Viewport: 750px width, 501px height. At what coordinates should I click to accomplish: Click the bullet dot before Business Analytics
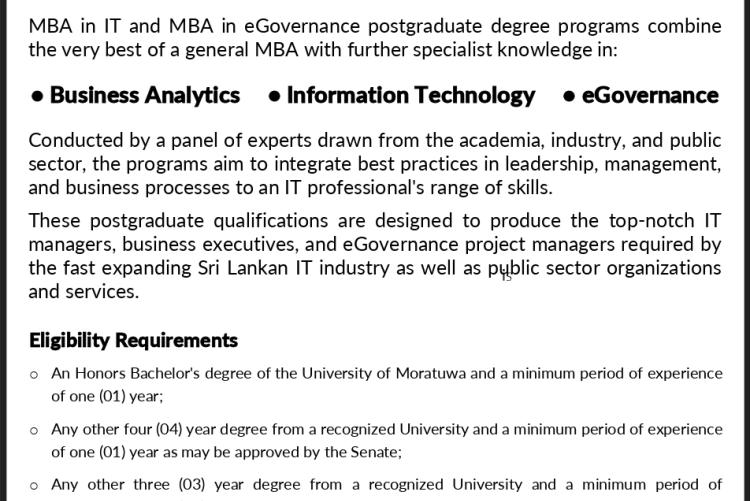click(x=37, y=97)
